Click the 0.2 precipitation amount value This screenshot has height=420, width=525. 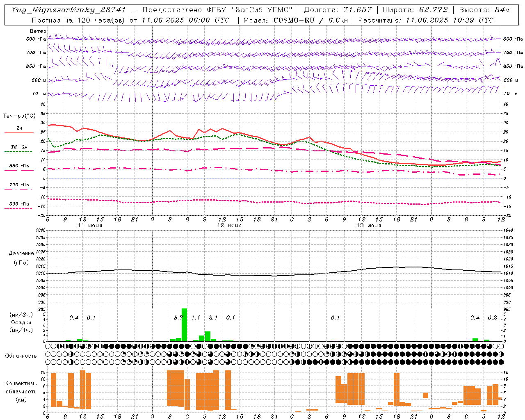[x=492, y=317]
